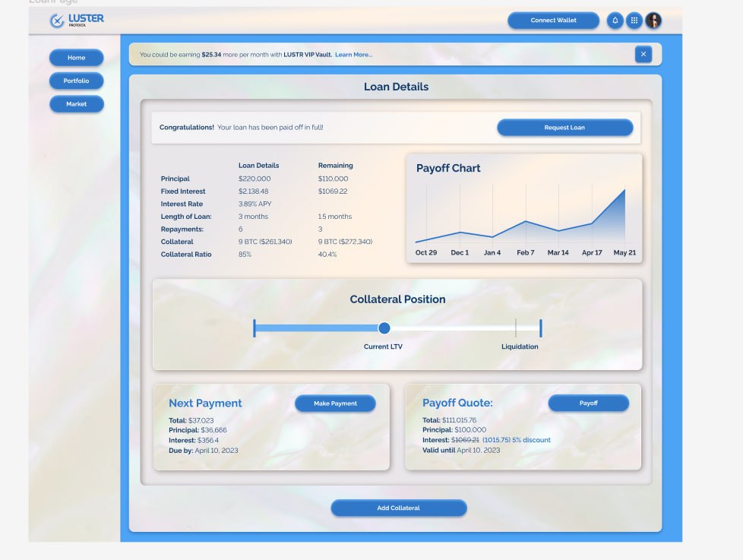This screenshot has width=743, height=560.
Task: Click the Collateral Position heading
Action: coord(397,299)
